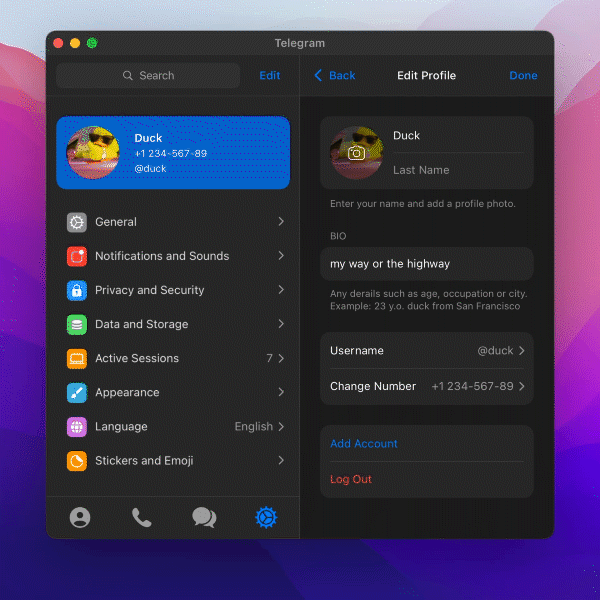This screenshot has height=600, width=600.
Task: Open the Contacts tab icon
Action: point(80,517)
